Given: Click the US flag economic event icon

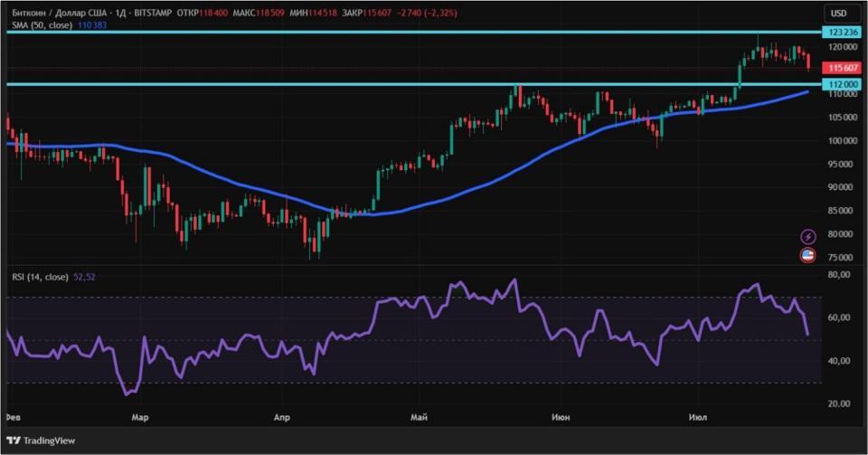Looking at the screenshot, I should (808, 255).
